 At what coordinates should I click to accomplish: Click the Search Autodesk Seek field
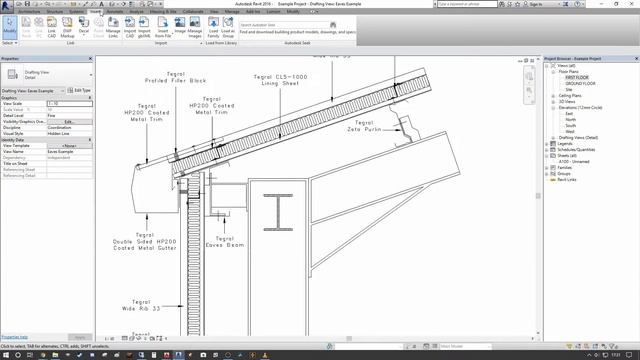(284, 25)
